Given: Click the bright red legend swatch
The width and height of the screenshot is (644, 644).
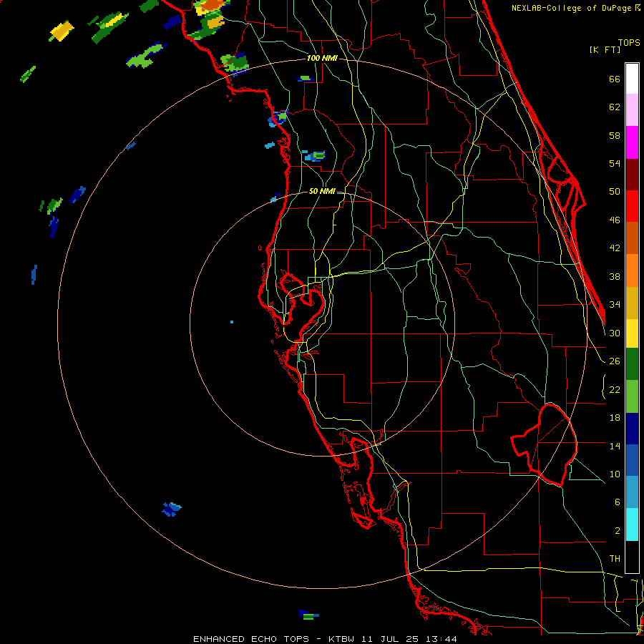Looking at the screenshot, I should pyautogui.click(x=632, y=207).
